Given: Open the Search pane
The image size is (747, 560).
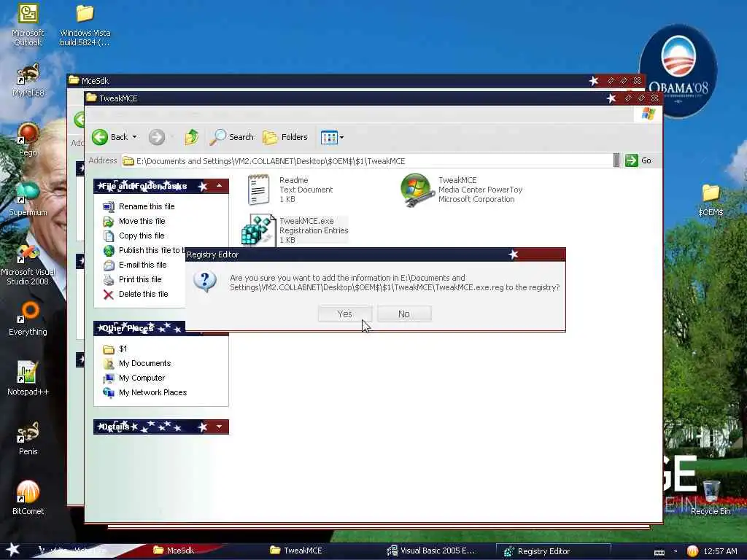Looking at the screenshot, I should 232,137.
